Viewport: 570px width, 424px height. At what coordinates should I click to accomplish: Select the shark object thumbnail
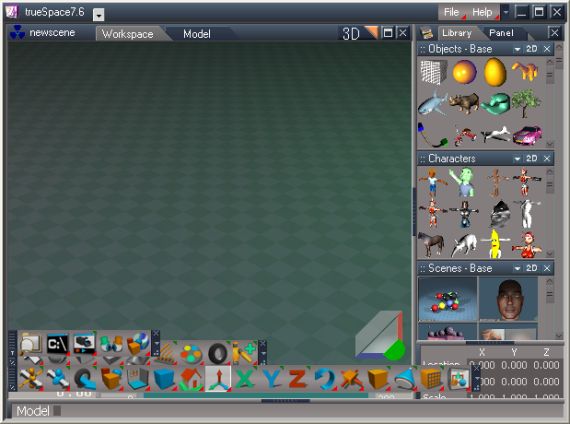[x=433, y=103]
